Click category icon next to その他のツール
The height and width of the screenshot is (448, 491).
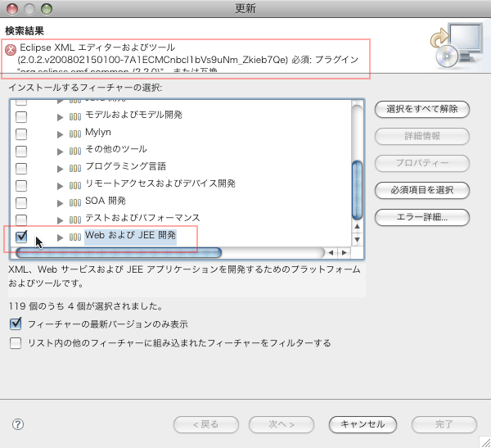click(75, 152)
